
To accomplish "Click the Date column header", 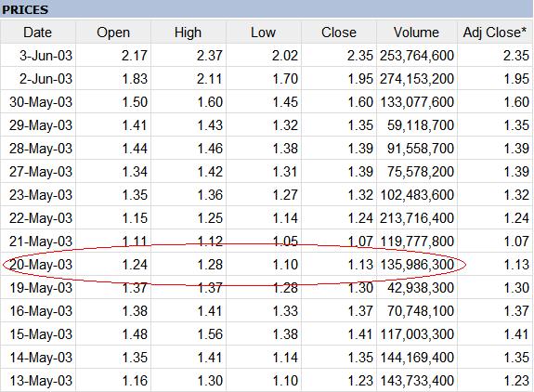I will [38, 33].
